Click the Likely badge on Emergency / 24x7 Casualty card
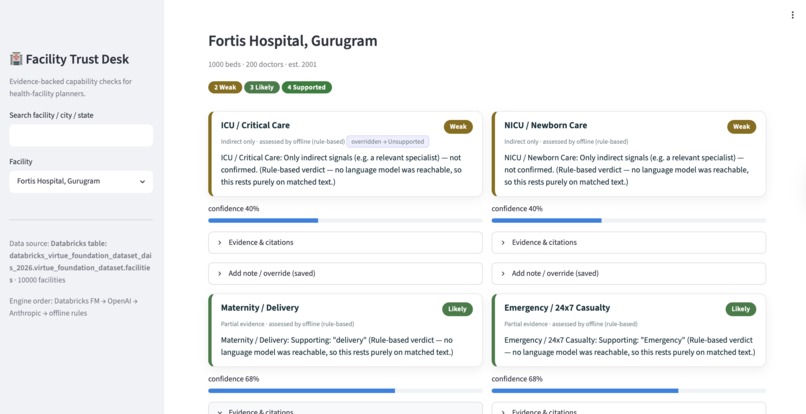806x414 pixels. (x=741, y=309)
